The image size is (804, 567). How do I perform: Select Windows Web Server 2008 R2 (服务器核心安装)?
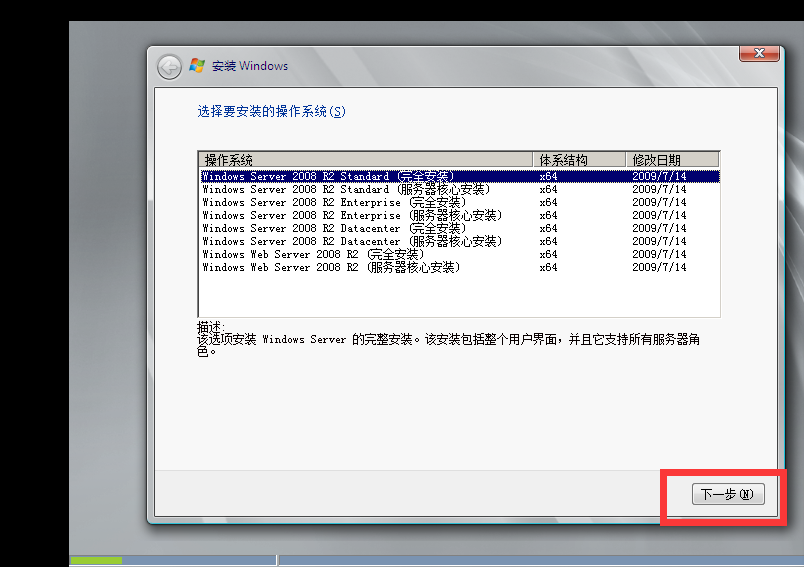[330, 267]
